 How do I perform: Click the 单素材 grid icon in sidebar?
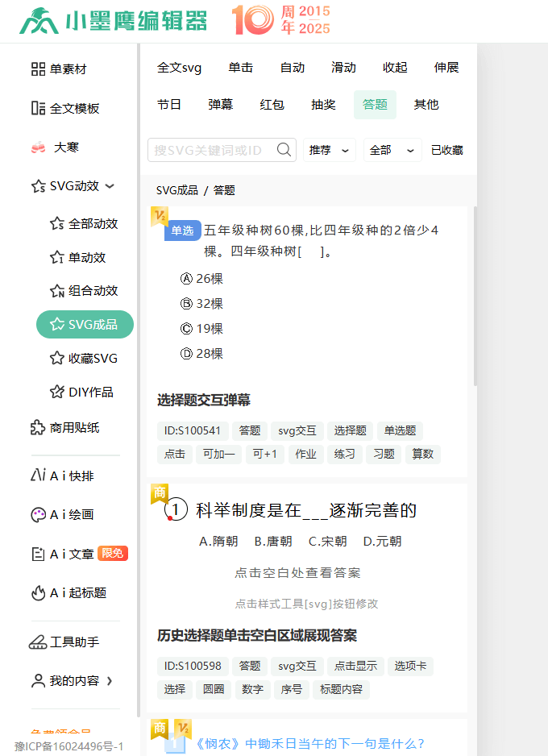(38, 69)
